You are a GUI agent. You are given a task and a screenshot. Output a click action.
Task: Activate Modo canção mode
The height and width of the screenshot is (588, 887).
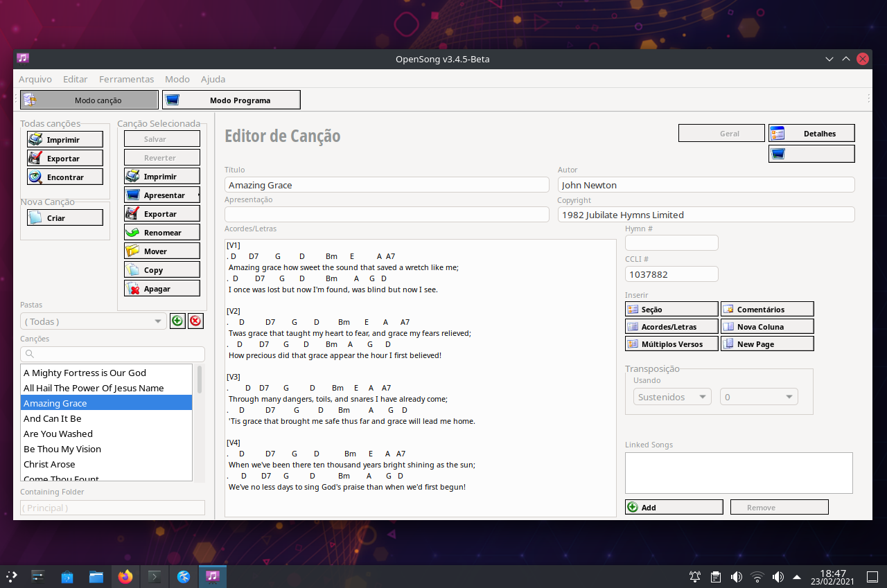click(89, 99)
